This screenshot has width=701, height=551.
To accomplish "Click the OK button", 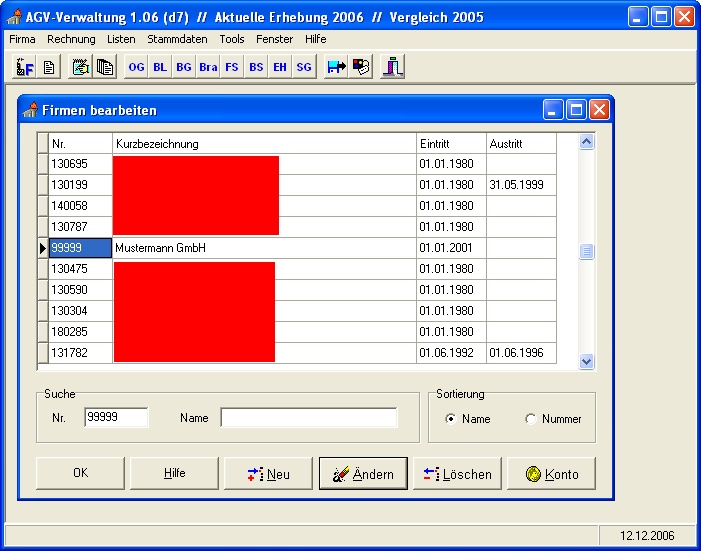I will [x=80, y=473].
